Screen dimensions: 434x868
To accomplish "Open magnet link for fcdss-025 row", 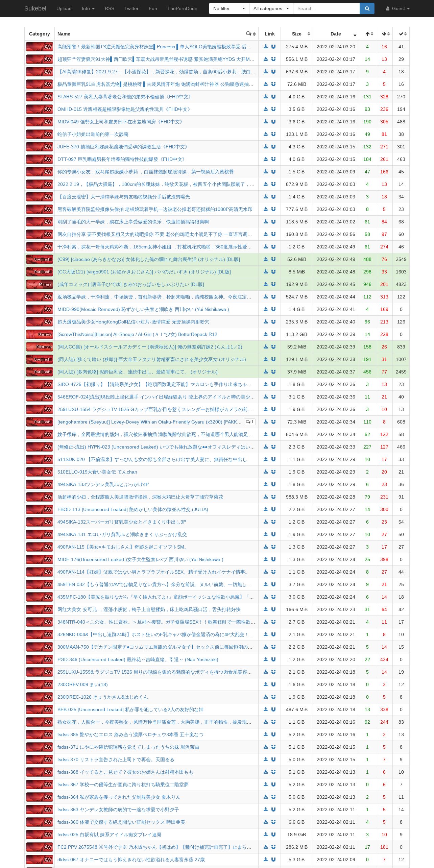I will 273,835.
